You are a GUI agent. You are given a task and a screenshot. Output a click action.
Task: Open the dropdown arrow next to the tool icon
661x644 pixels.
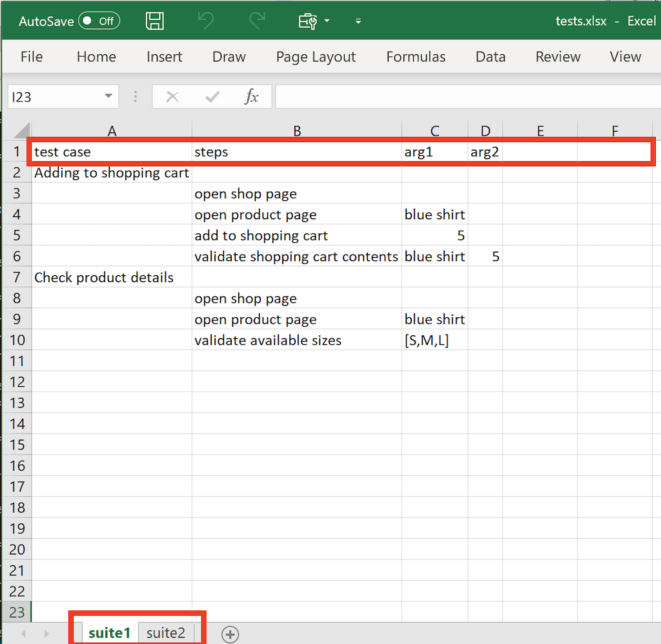[327, 21]
